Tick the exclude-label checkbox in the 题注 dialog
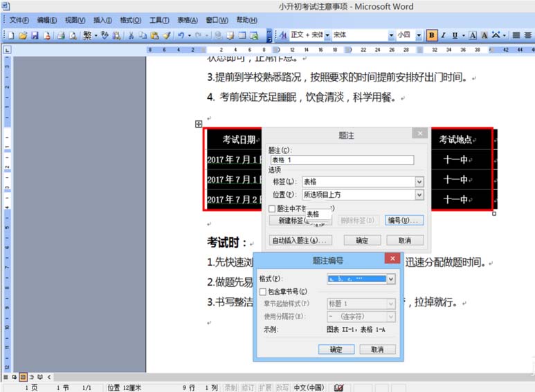 click(273, 208)
